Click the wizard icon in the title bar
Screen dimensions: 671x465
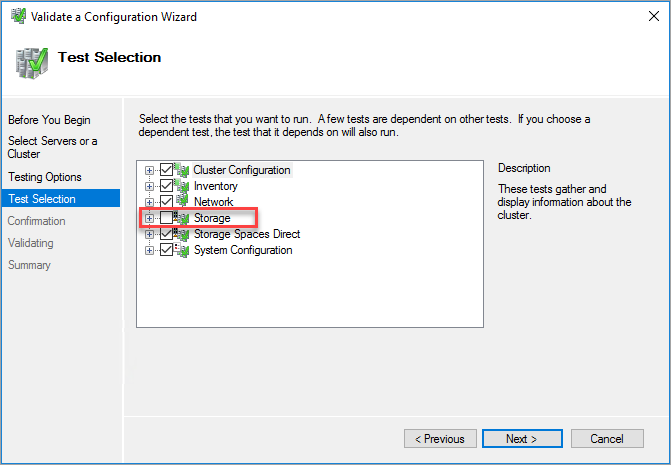pos(18,16)
